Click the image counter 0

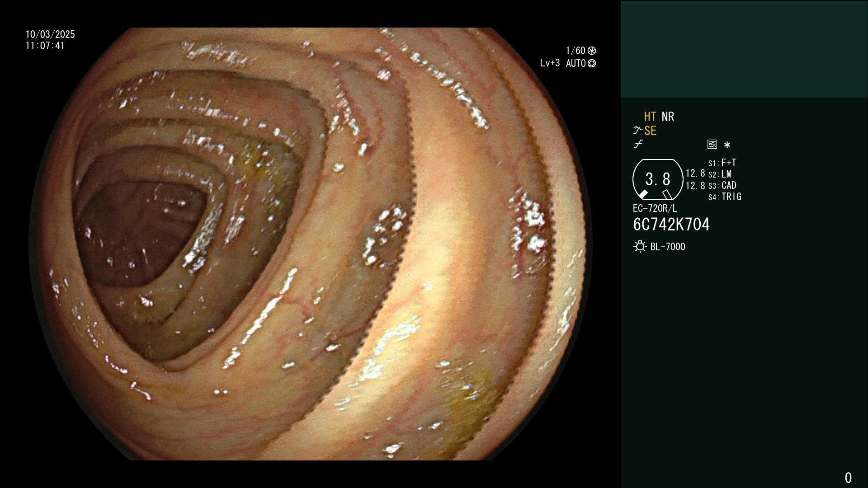coord(848,478)
